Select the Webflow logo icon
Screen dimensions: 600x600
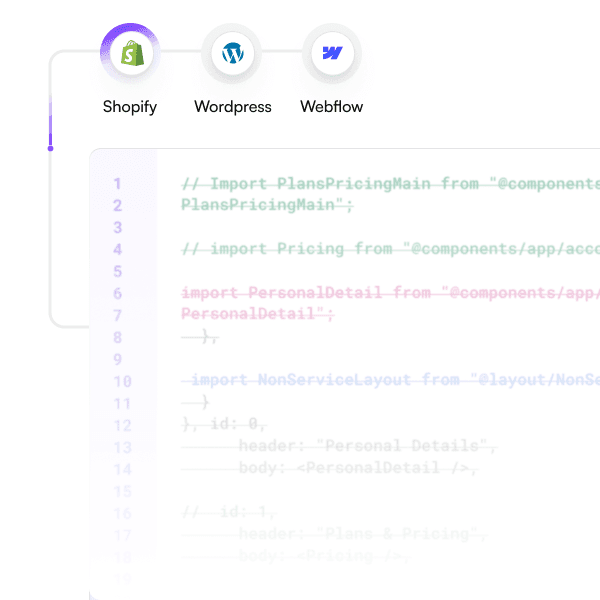332,53
